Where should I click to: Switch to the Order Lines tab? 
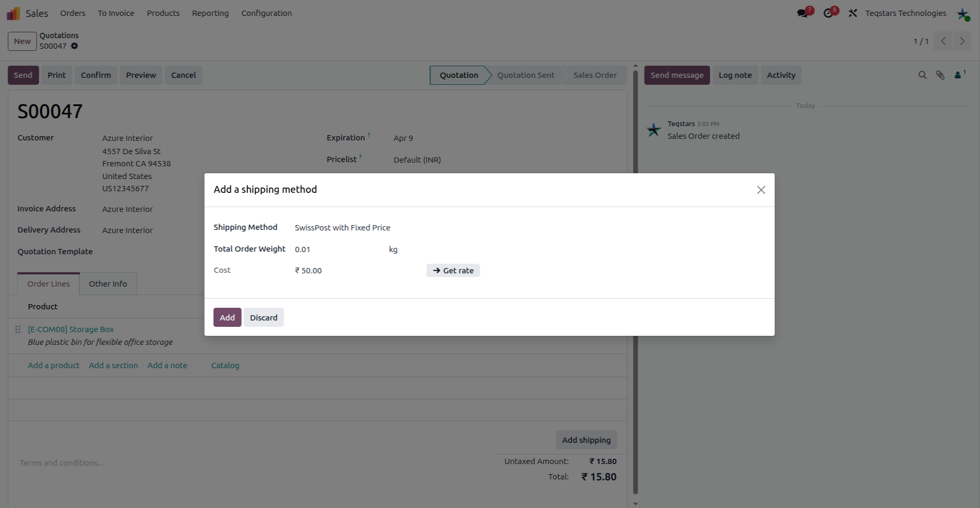click(x=49, y=284)
